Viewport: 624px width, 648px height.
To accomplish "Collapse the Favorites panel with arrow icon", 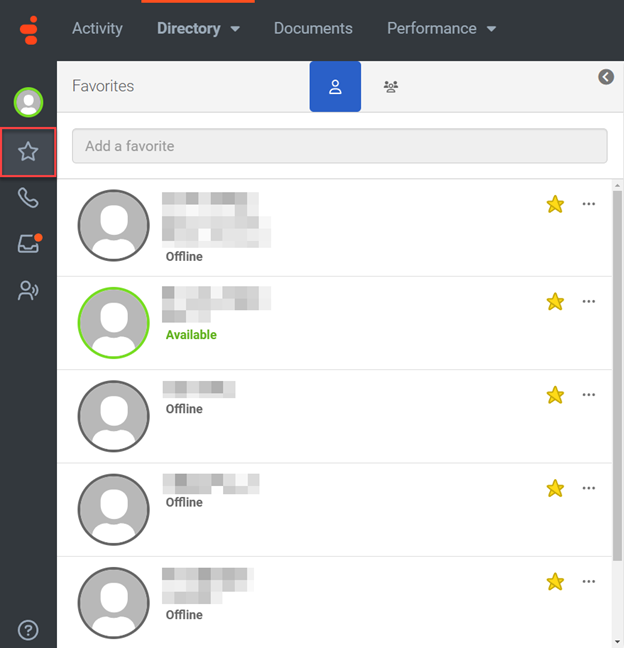I will [606, 77].
